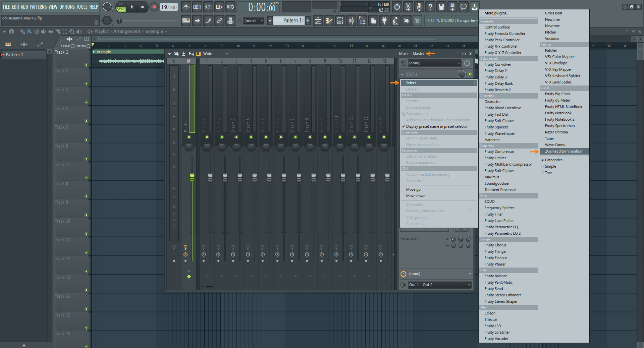Viewport: 644px width, 348px height.
Task: Open the PATTERNS menu
Action: [x=38, y=7]
